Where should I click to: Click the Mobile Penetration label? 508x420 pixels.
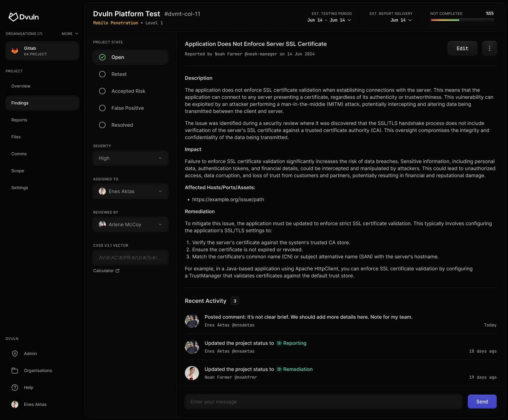point(116,23)
